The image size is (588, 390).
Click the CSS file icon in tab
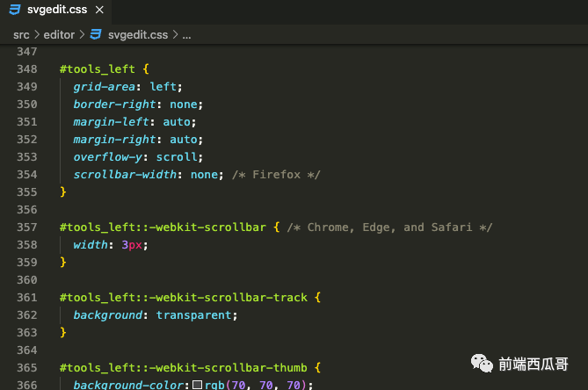tap(15, 10)
